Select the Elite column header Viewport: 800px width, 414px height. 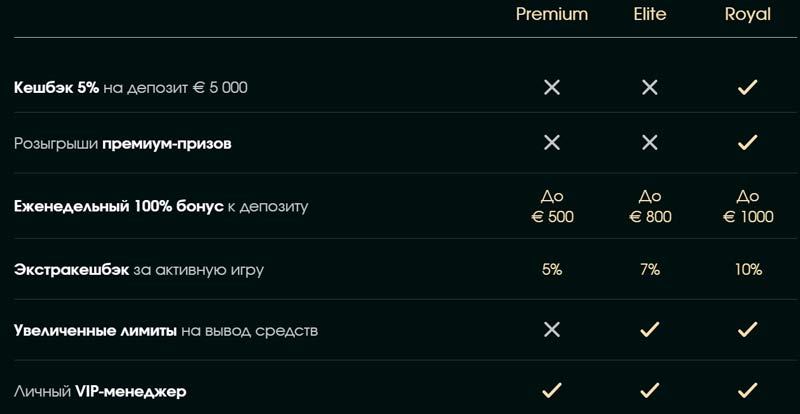(x=650, y=14)
